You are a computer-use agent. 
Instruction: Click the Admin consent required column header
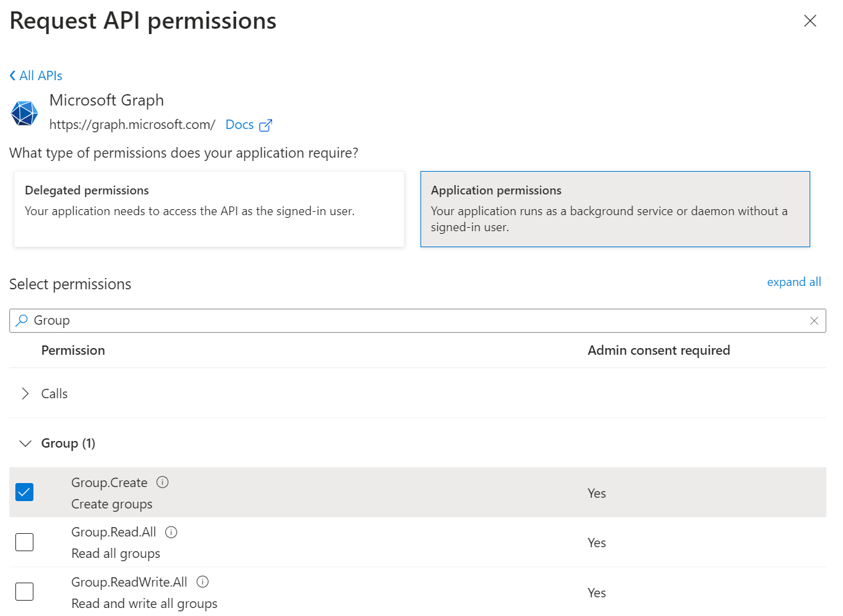point(658,351)
